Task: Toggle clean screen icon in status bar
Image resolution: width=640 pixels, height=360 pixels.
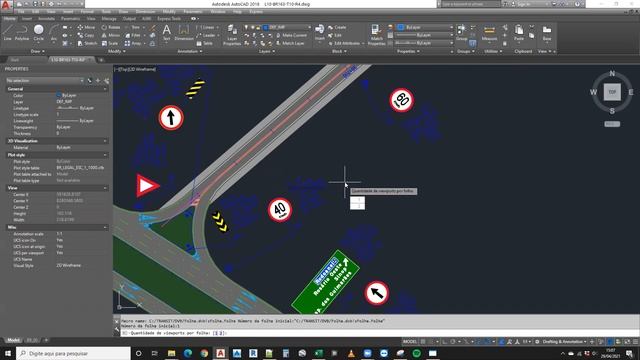Action: click(x=627, y=342)
